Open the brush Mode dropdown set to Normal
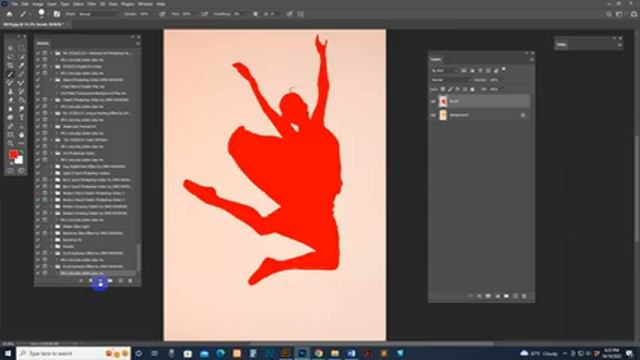 [x=98, y=14]
